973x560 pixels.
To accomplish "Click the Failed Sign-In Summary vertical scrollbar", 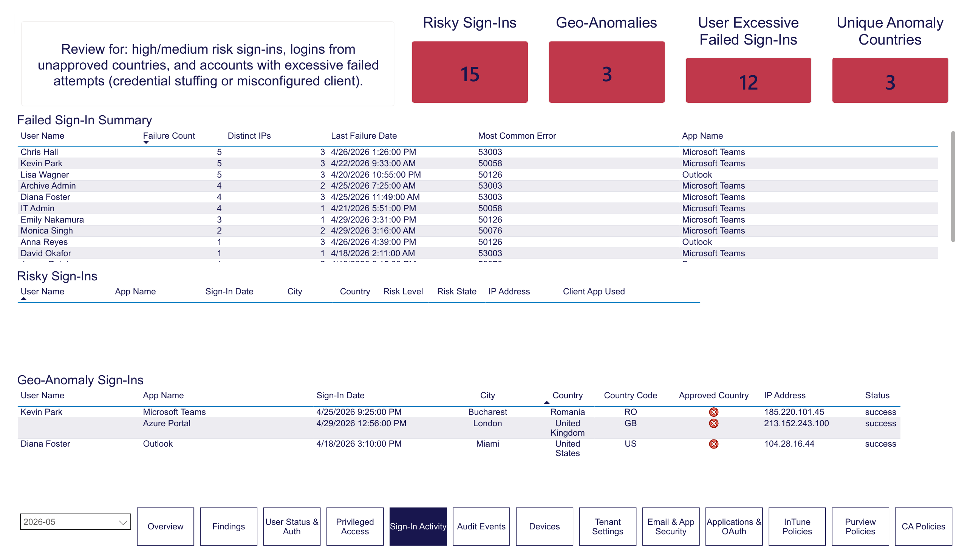I will coord(953,187).
